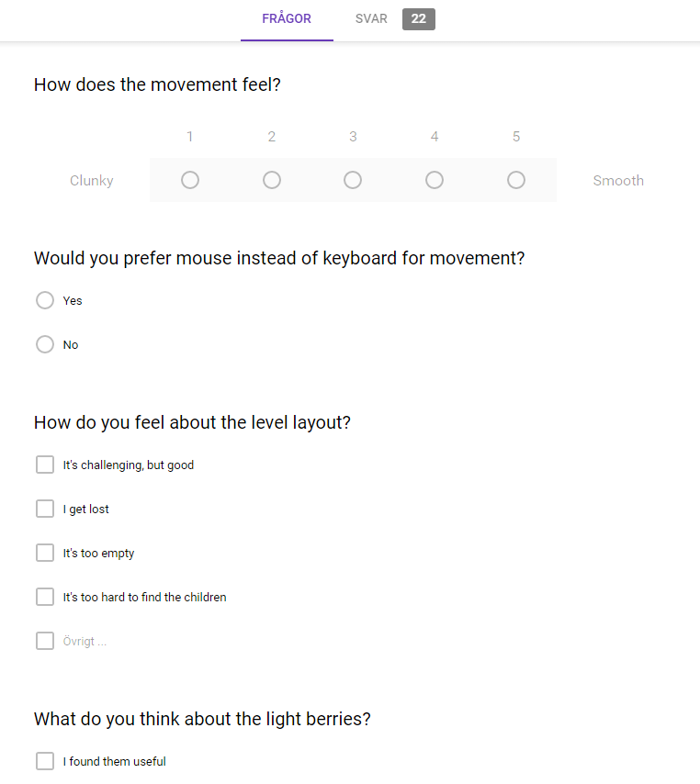Select rating 2 on the movement scale
The width and height of the screenshot is (700, 784).
coord(271,180)
